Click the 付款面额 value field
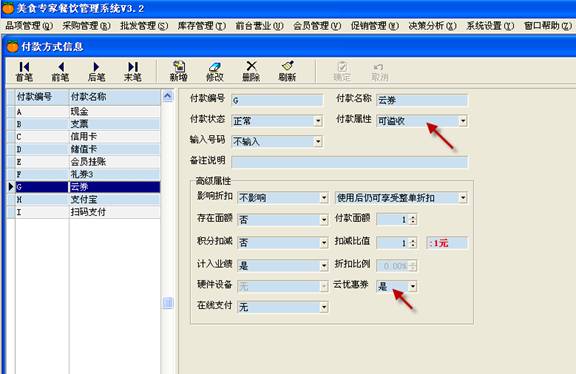This screenshot has width=576, height=374. (x=393, y=220)
